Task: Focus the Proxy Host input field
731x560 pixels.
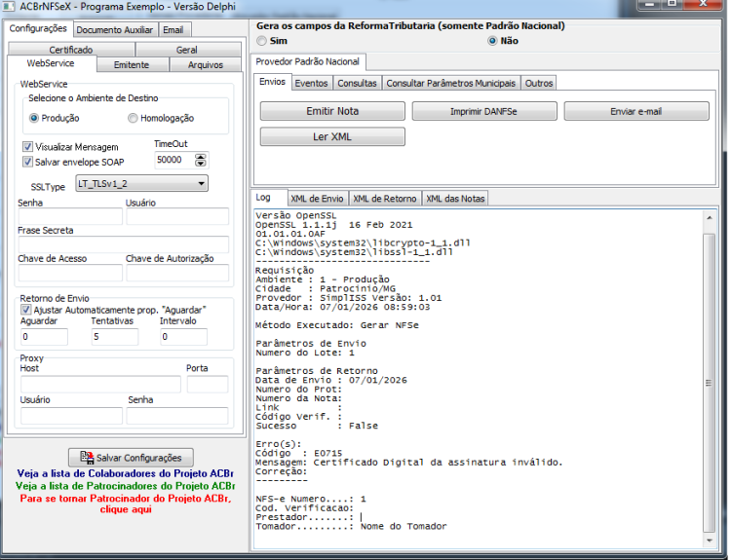Action: 100,385
